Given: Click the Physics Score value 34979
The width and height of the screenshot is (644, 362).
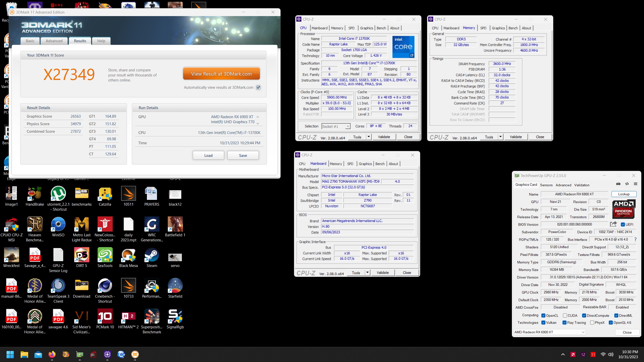Looking at the screenshot, I should pos(75,124).
